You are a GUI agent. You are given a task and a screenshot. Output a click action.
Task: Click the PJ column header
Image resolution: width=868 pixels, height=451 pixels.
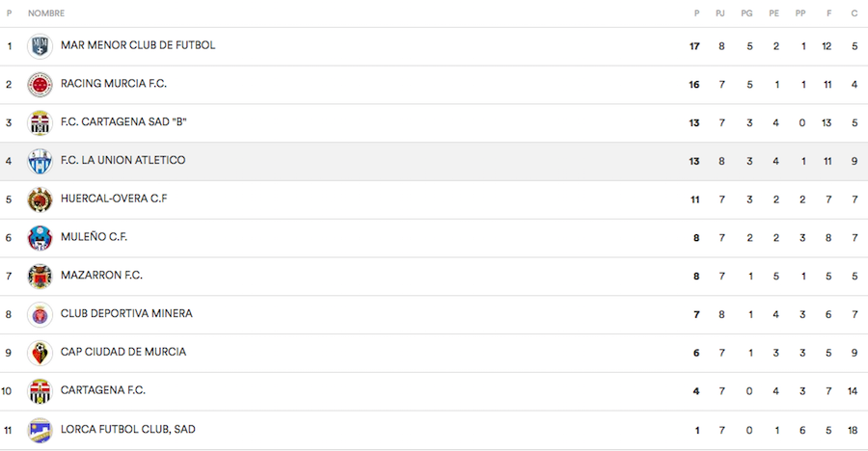(720, 13)
